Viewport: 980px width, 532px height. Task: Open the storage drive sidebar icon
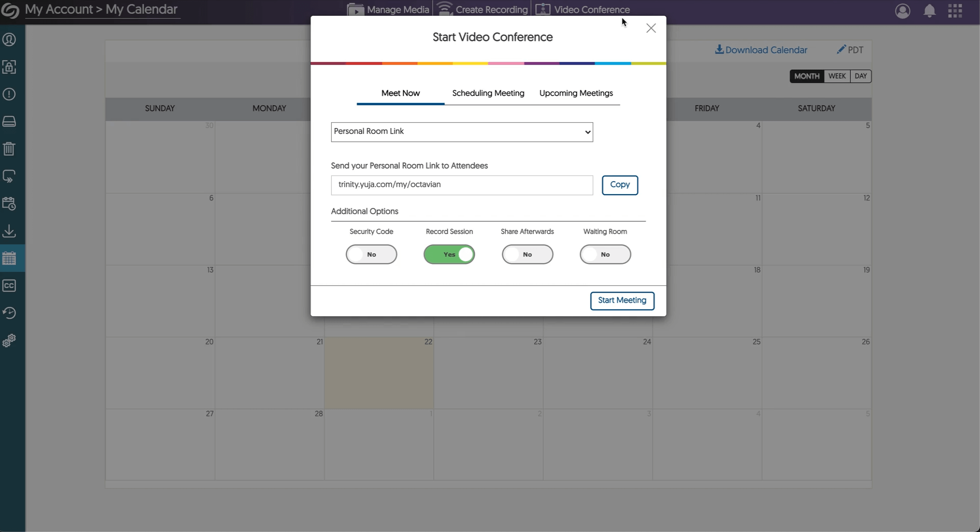pyautogui.click(x=9, y=122)
